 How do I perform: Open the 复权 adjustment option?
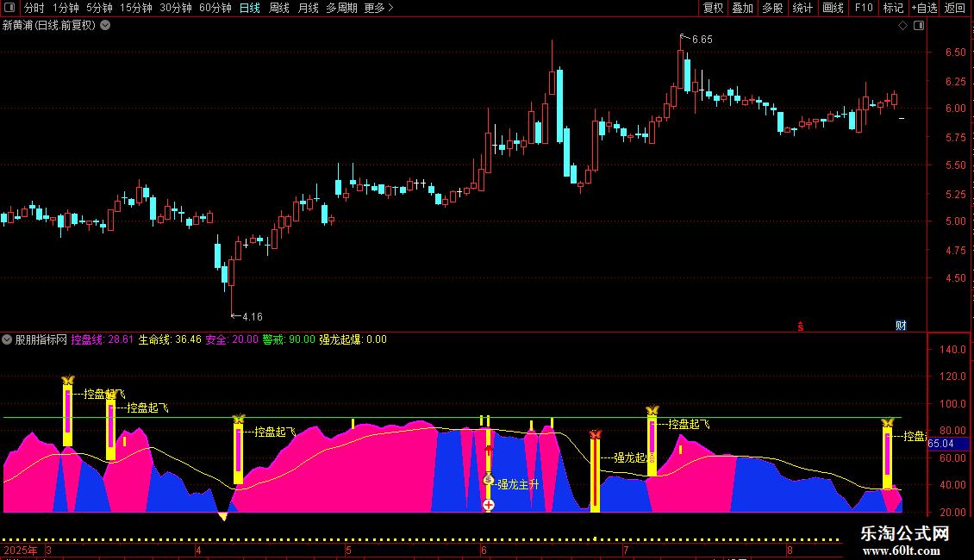click(713, 8)
